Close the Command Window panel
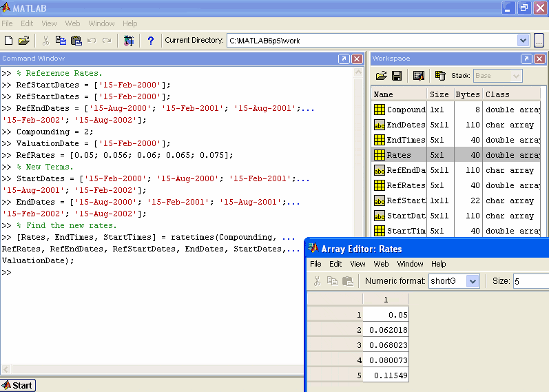 (x=357, y=59)
